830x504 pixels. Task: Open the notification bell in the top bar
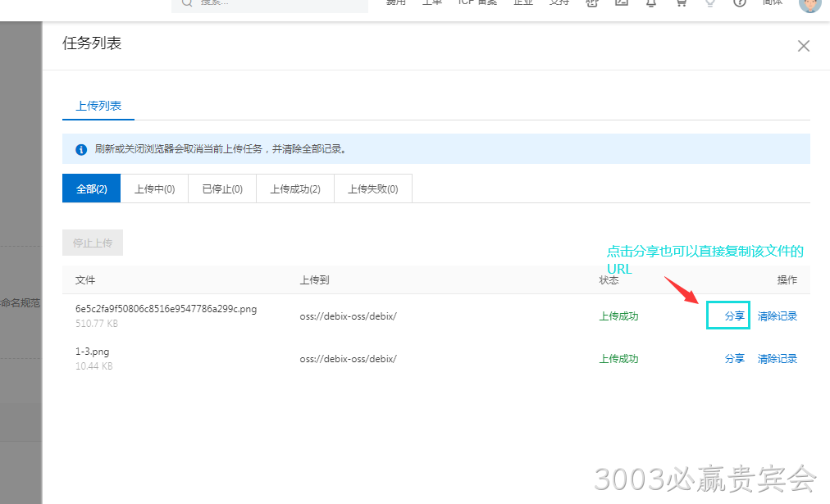pos(651,2)
